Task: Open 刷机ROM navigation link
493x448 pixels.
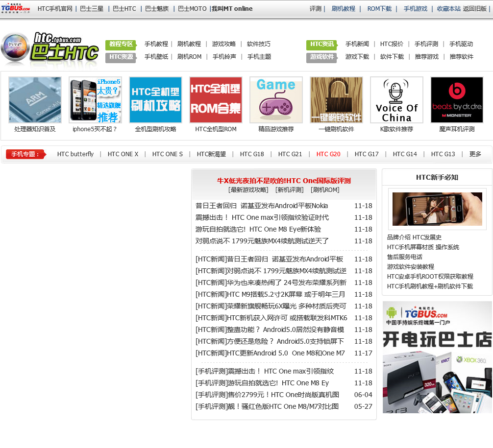Action: 189,57
